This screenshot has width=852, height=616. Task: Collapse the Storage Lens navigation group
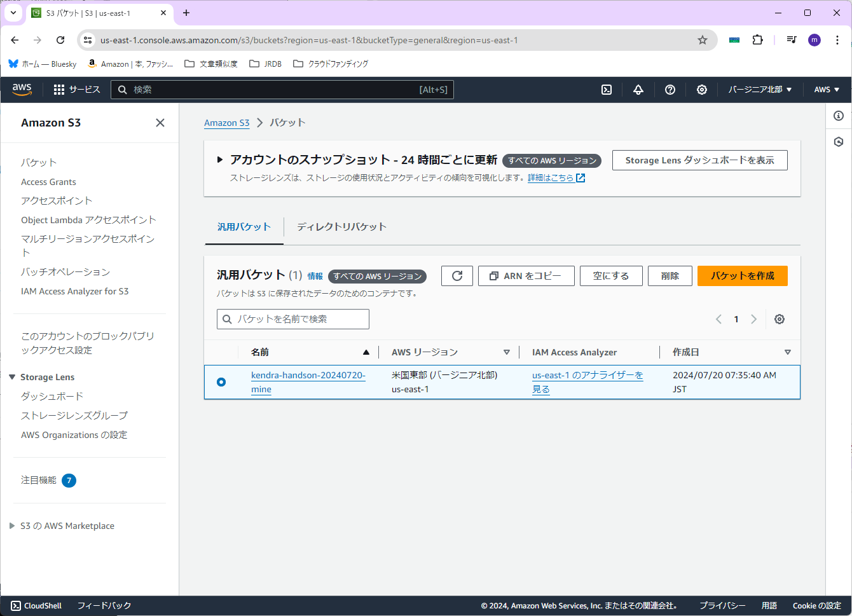(x=12, y=377)
